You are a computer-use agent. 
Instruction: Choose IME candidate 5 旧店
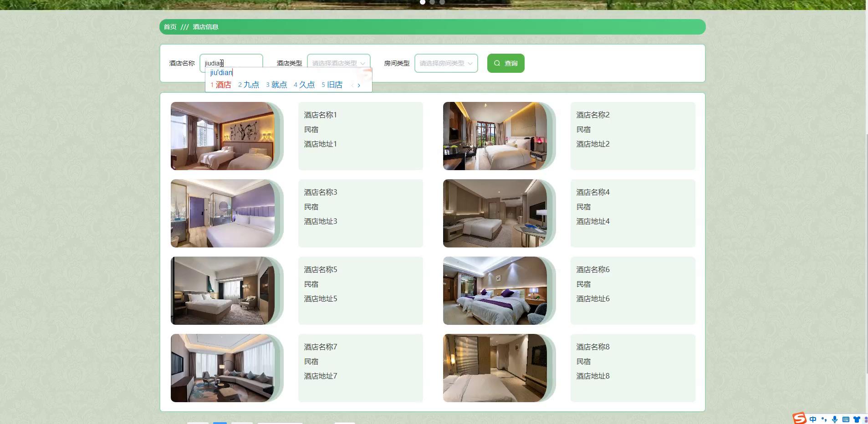[332, 85]
